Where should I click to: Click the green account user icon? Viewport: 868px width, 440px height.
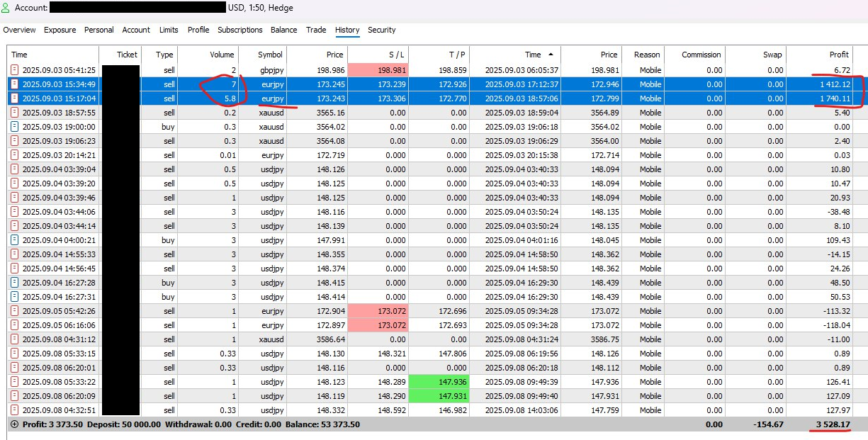6,8
